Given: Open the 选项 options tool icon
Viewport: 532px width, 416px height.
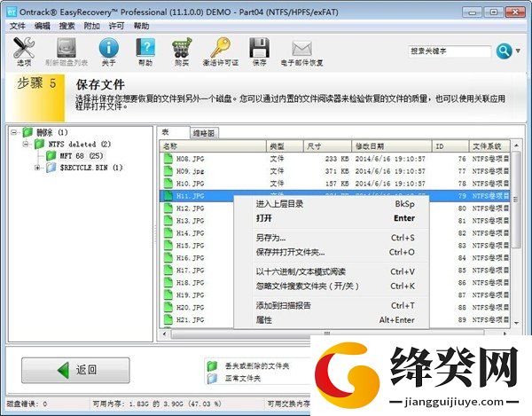Looking at the screenshot, I should [24, 48].
